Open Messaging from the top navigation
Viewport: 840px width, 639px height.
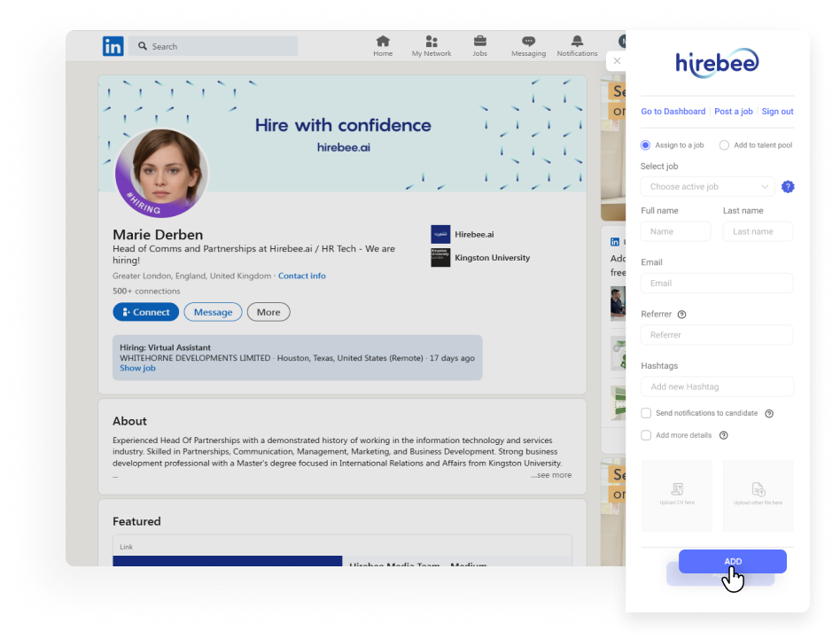tap(528, 45)
